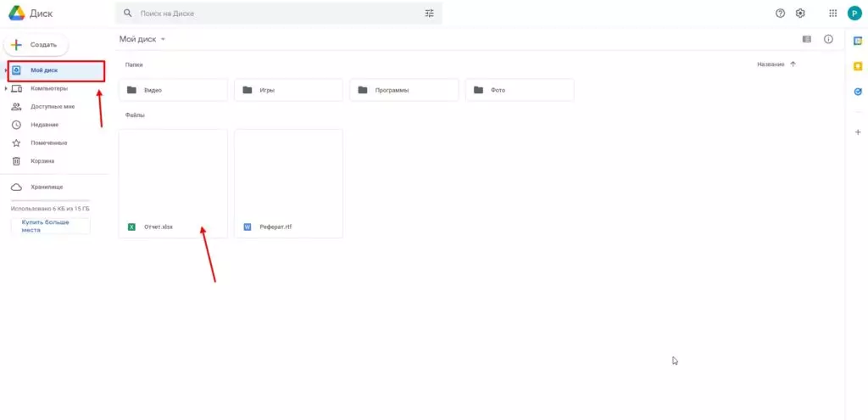This screenshot has width=868, height=420.
Task: Open Google Keep side panel icon
Action: pos(858,66)
